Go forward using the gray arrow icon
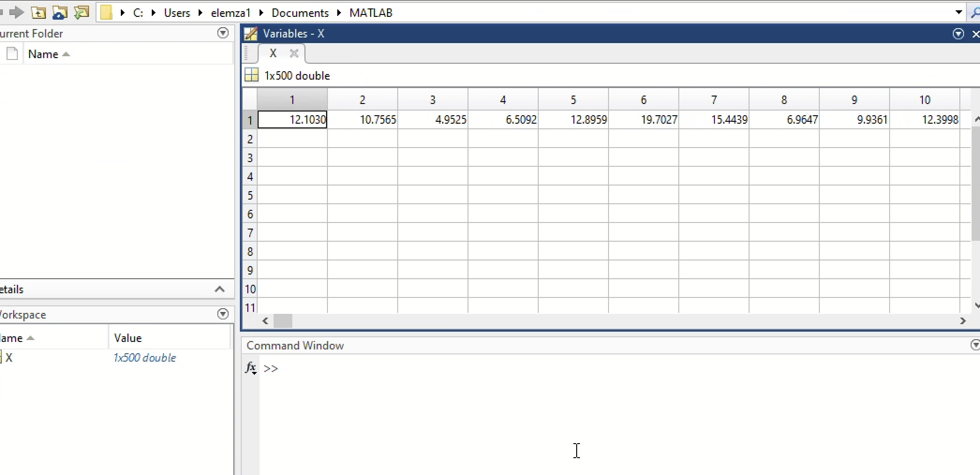 [x=16, y=12]
